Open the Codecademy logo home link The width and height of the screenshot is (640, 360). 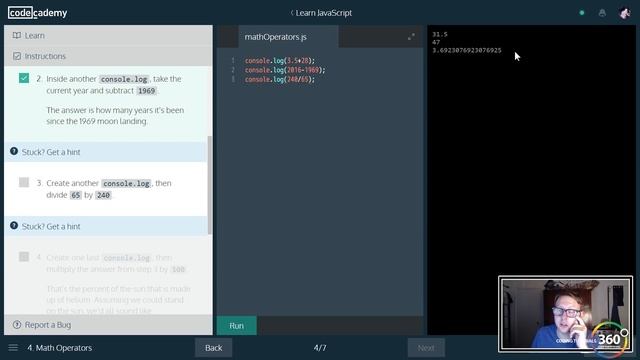(38, 13)
